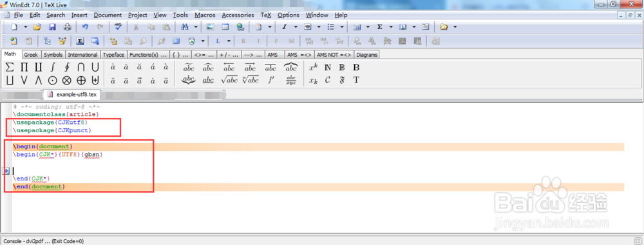Print the document using the printer icon
The image size is (644, 245).
coord(68,27)
